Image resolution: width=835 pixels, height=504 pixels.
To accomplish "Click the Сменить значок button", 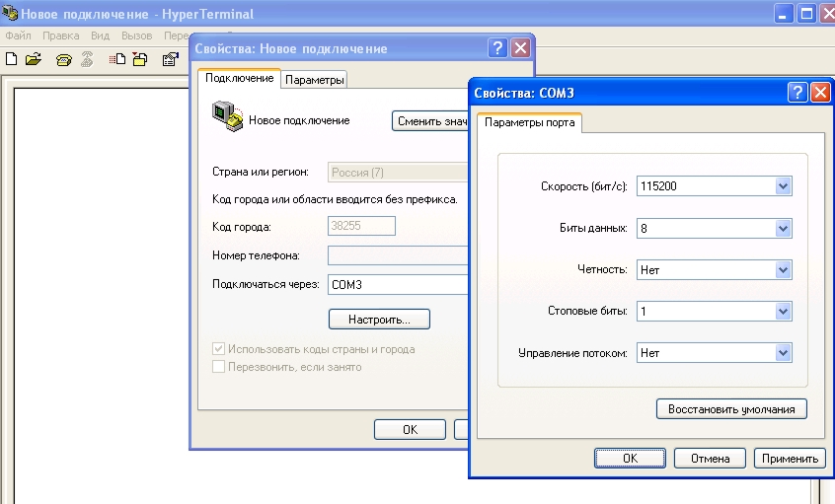I will pos(429,120).
